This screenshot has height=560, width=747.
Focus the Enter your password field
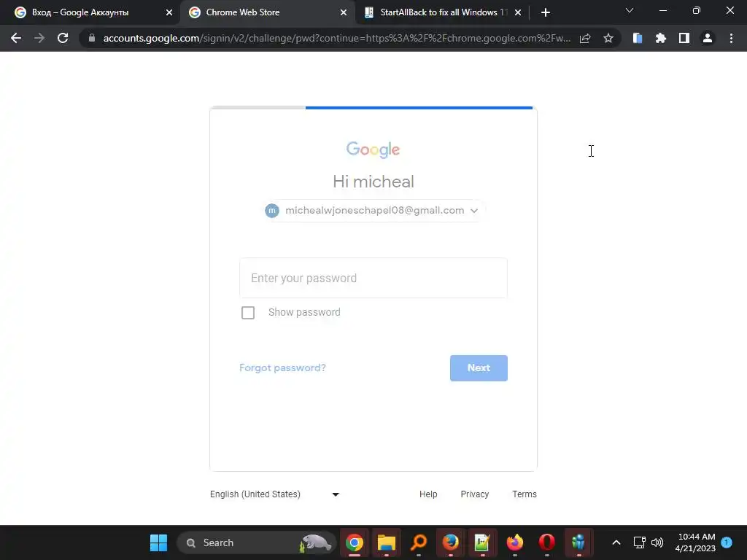point(373,278)
